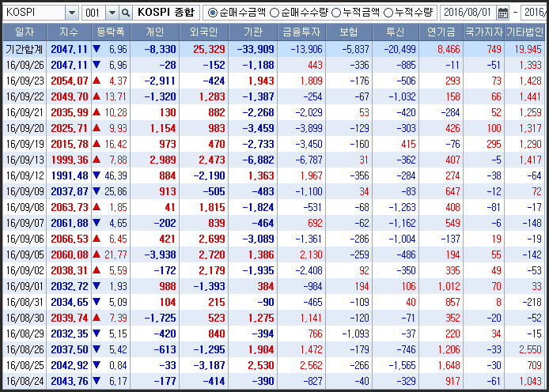Viewport: 549px width, 392px height.
Task: Click the 개인 column header
Action: (155, 32)
